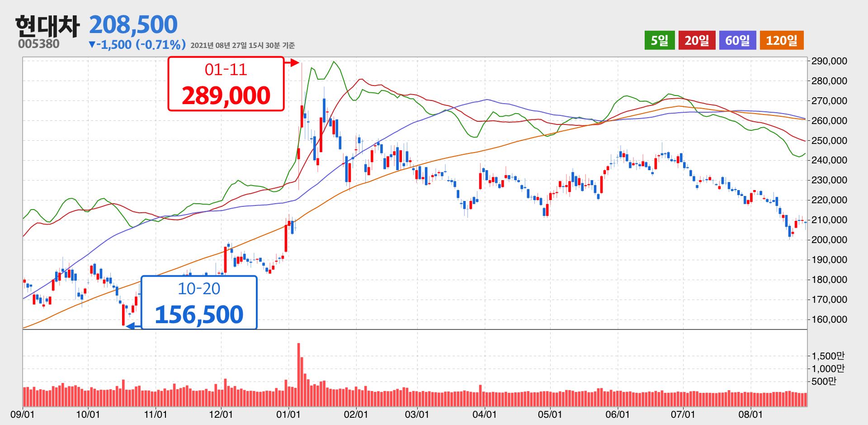Click the tallest volume bar in January
Viewport: 868px width, 425px height.
[x=299, y=375]
